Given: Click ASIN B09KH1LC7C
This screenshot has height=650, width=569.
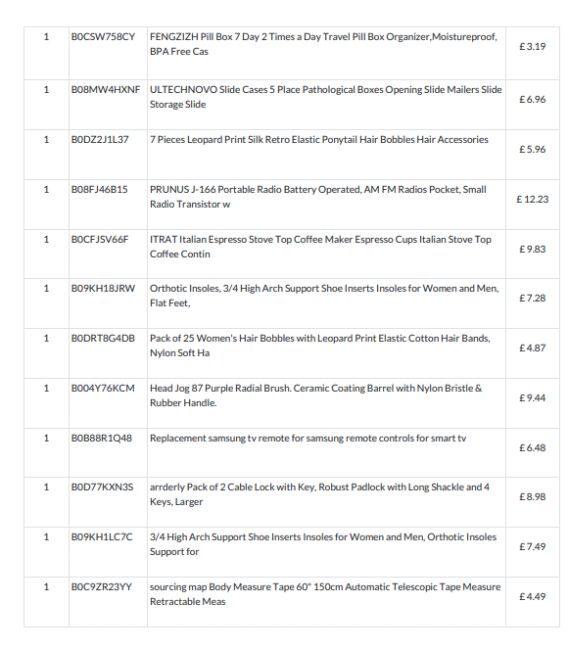Looking at the screenshot, I should [x=102, y=537].
